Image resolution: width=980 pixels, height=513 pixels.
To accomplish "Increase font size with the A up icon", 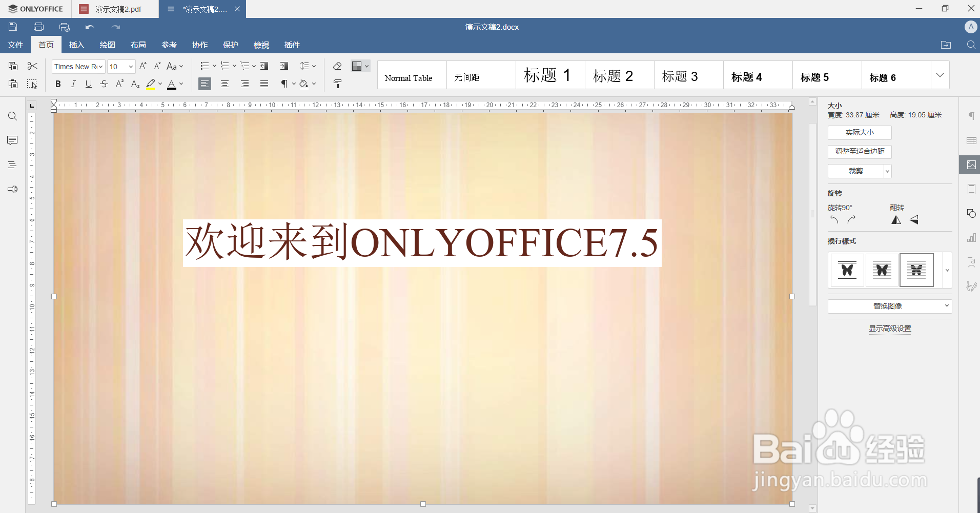I will (x=143, y=66).
